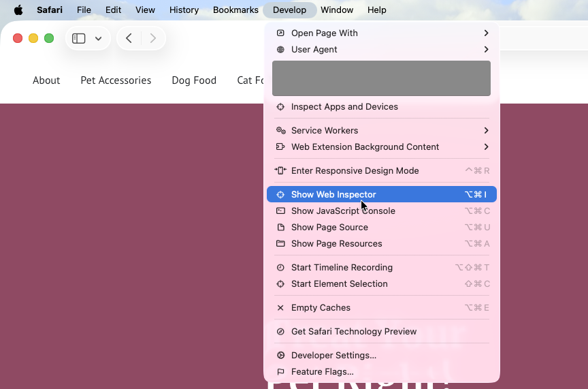Open the Bookmarks menu
The image size is (588, 389).
coord(235,10)
